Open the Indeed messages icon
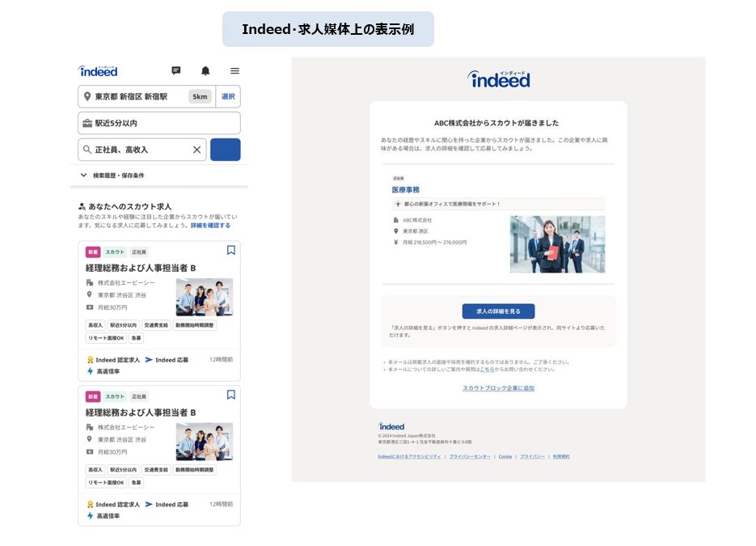The image size is (756, 546). click(x=175, y=71)
